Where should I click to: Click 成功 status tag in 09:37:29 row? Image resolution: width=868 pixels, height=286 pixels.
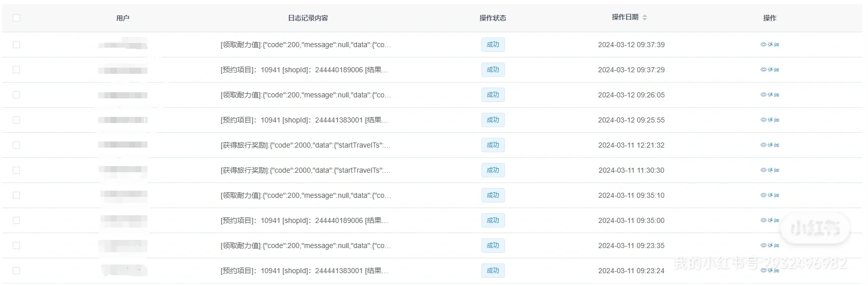point(493,70)
